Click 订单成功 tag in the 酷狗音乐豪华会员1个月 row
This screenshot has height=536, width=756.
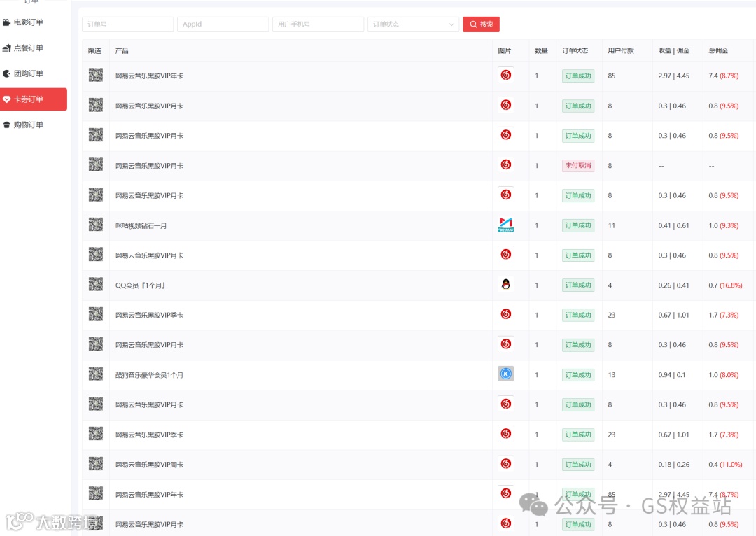coord(578,374)
